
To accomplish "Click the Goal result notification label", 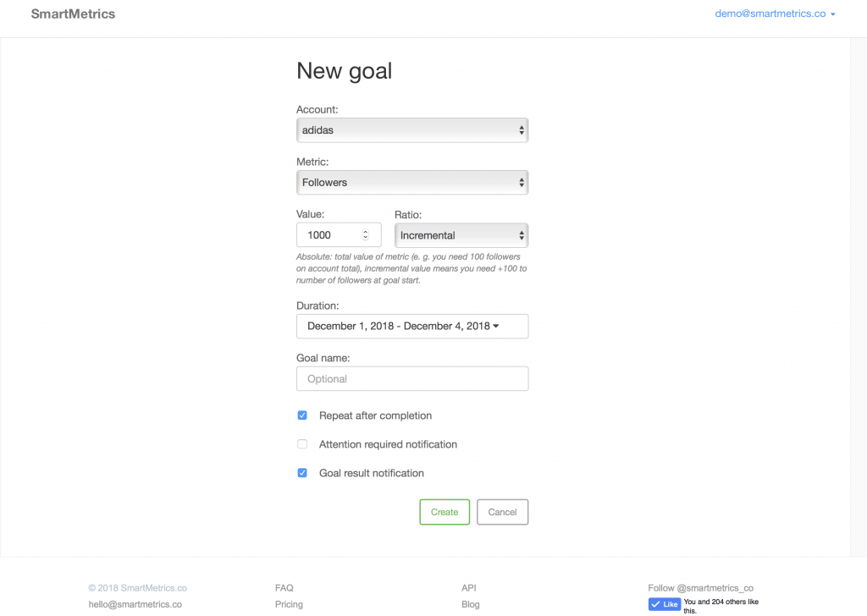I will 372,473.
